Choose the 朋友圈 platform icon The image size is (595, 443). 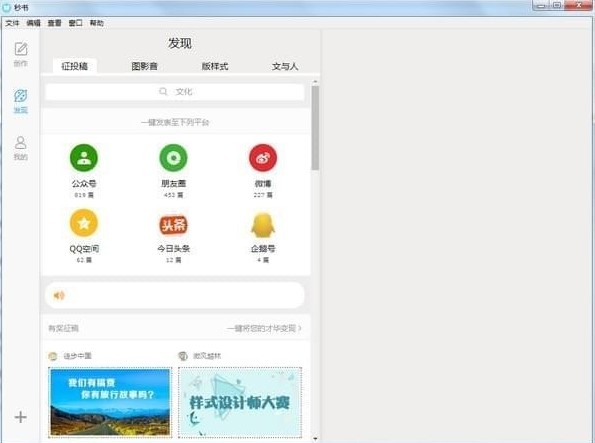tap(173, 158)
